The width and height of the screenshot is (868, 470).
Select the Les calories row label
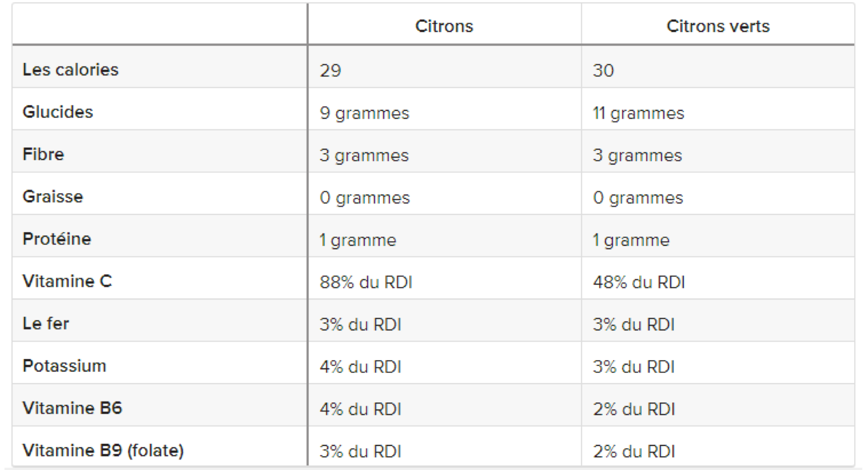(71, 70)
